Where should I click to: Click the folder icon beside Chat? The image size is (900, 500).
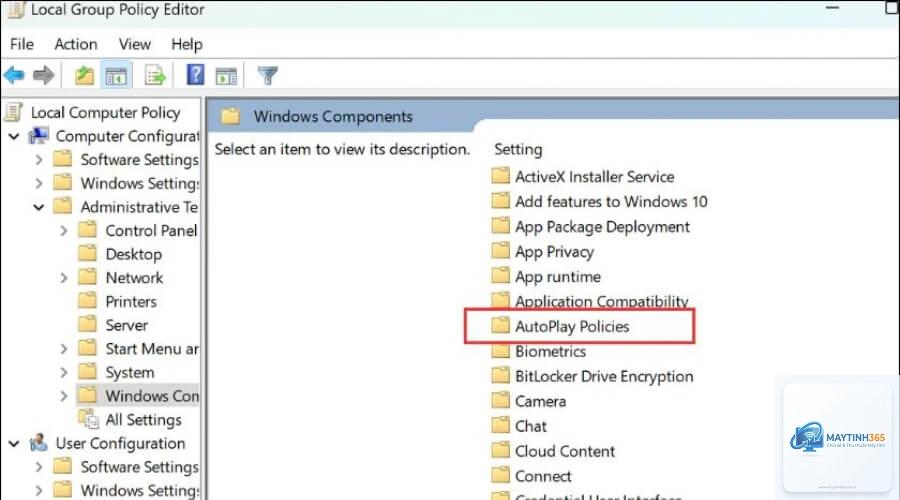click(501, 425)
